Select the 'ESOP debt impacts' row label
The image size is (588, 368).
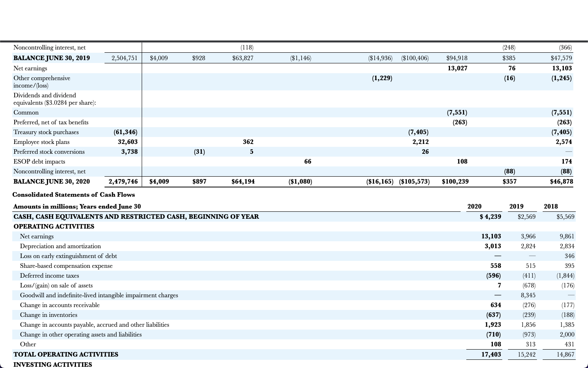point(39,162)
